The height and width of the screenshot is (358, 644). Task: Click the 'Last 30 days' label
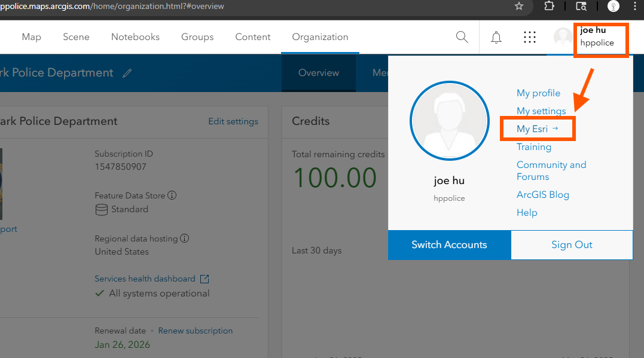point(317,250)
